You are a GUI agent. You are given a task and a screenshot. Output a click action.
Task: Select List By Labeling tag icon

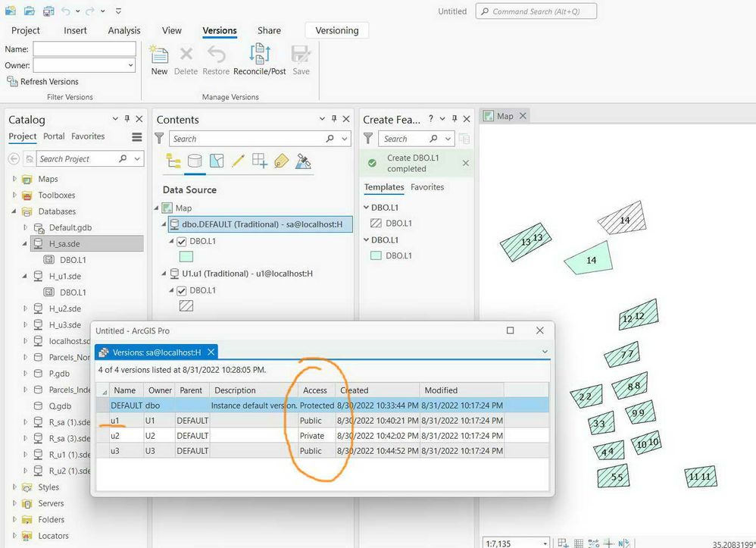281,161
